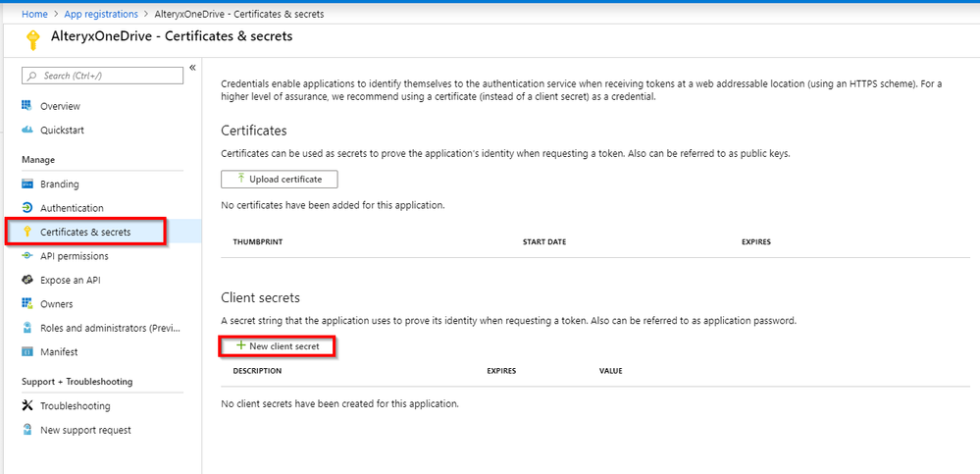Screen dimensions: 980x474
Task: Focus the sidebar Search (Ctrl+/) field
Action: coord(102,76)
